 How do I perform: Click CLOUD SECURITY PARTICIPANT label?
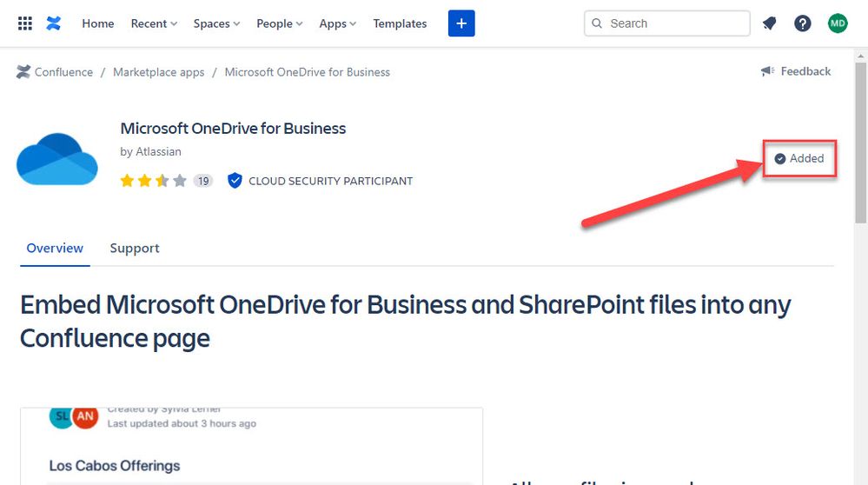click(330, 181)
